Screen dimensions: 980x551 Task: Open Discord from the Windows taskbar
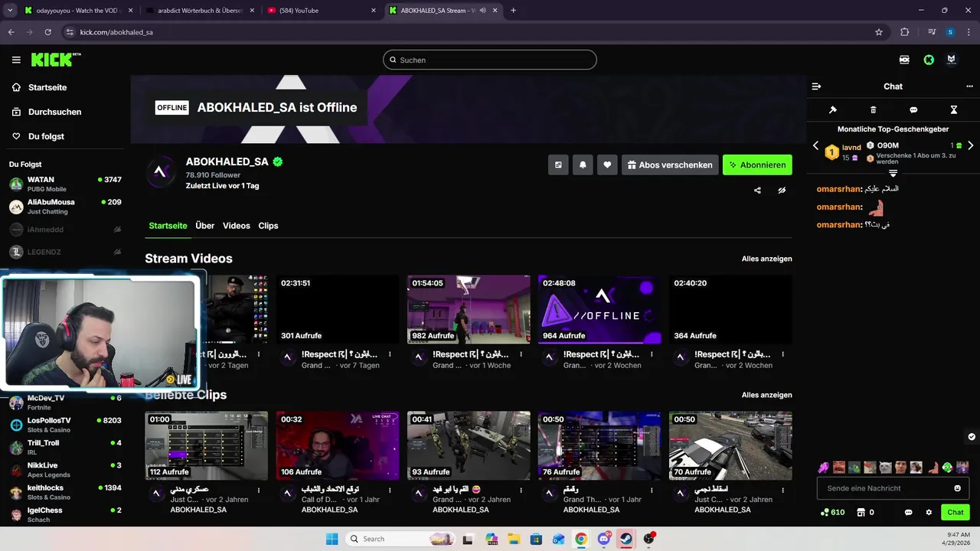point(604,539)
